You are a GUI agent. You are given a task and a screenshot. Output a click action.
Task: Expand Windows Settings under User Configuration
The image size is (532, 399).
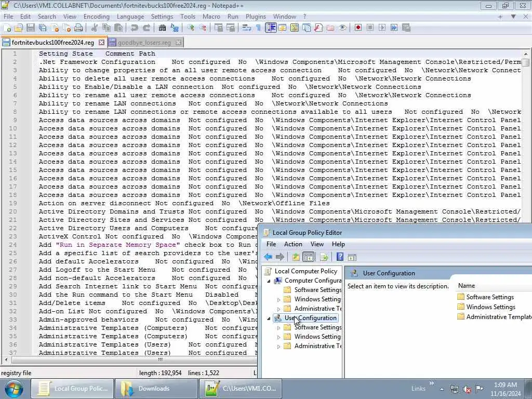278,337
